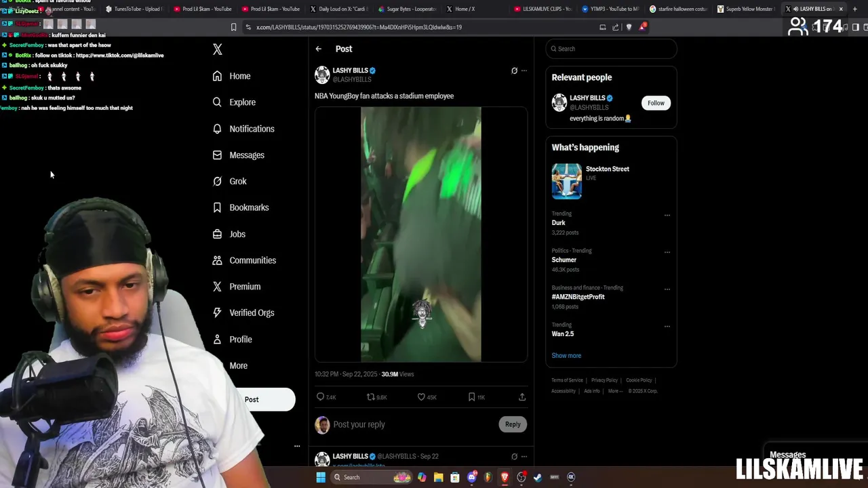The width and height of the screenshot is (868, 488).
Task: Open LASHY BILLS in Relevant people
Action: pyautogui.click(x=587, y=98)
